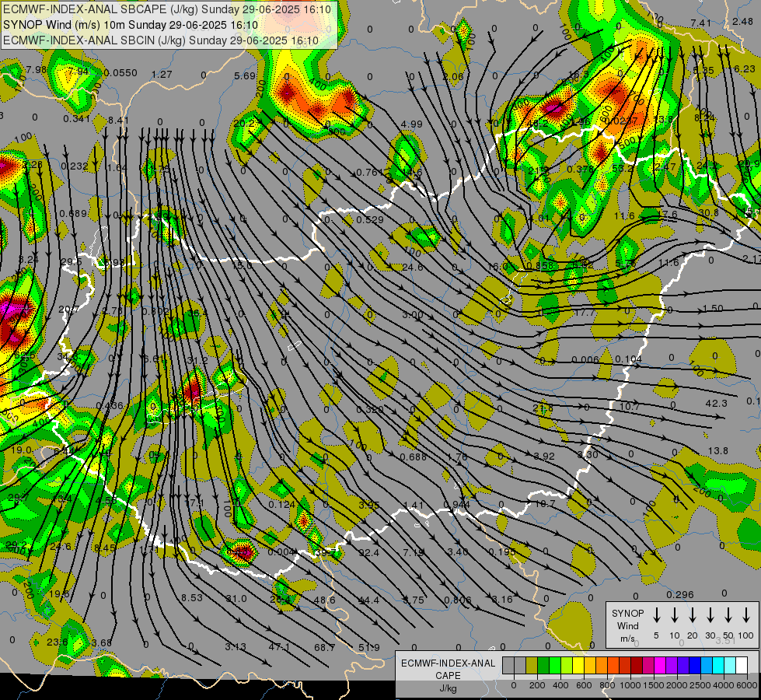Pick the dark green CAPE legend swatch
The height and width of the screenshot is (700, 761).
pos(543,666)
